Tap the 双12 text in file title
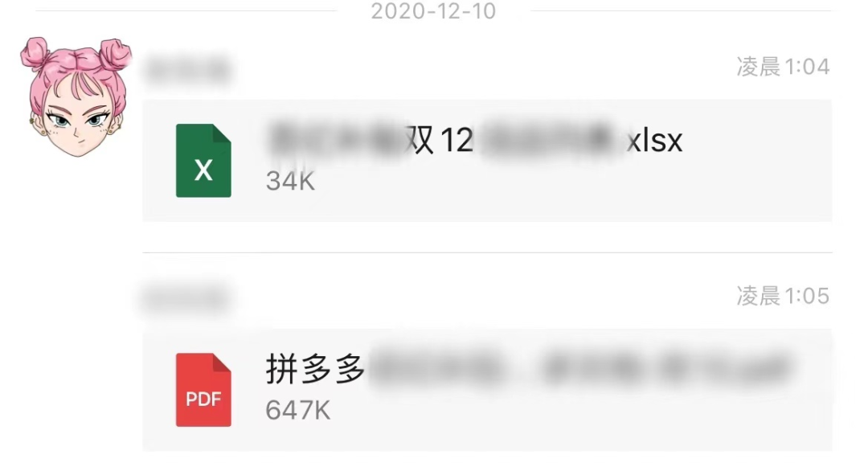Image resolution: width=868 pixels, height=463 pixels. [439, 140]
